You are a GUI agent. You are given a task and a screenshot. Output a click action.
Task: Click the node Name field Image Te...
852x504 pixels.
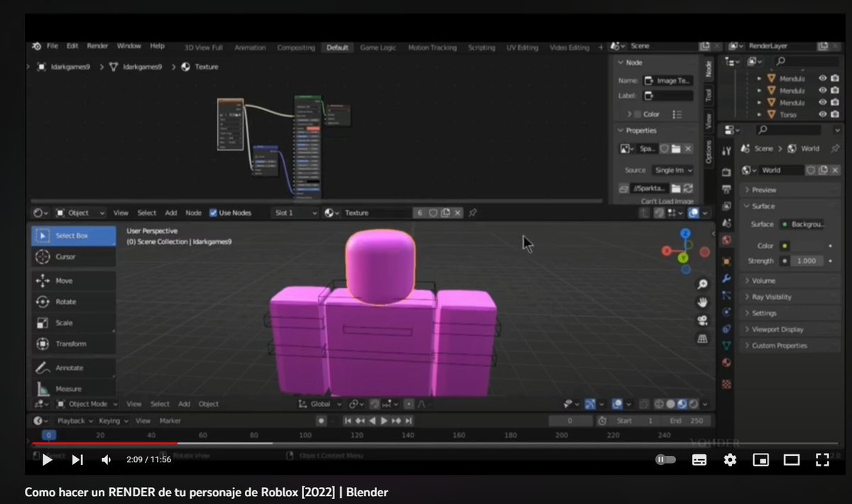tap(668, 81)
